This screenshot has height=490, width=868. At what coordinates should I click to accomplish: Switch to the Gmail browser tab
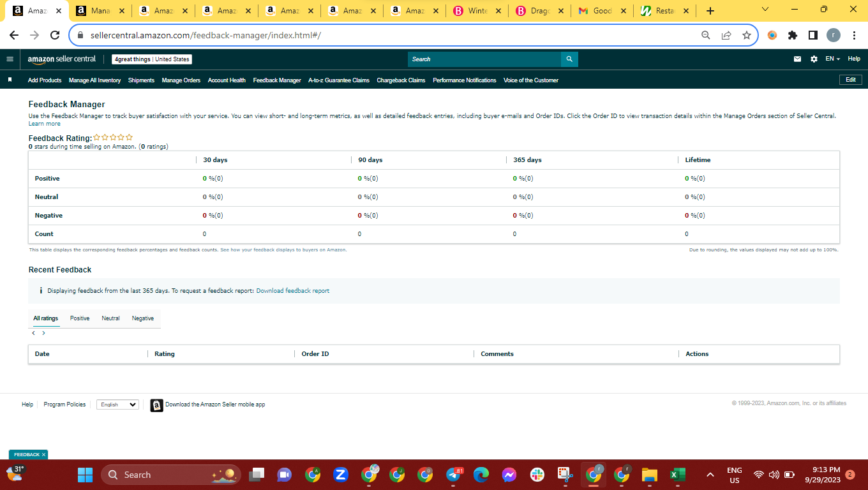tap(602, 11)
